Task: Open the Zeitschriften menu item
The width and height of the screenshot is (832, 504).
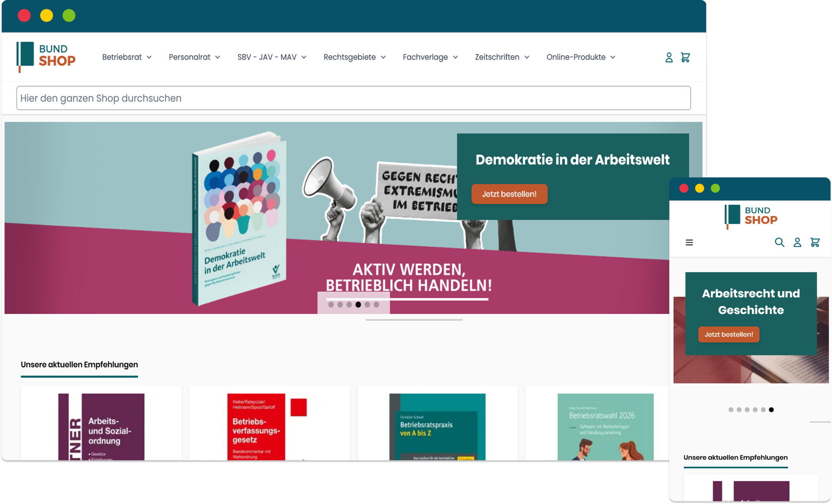Action: pyautogui.click(x=501, y=57)
